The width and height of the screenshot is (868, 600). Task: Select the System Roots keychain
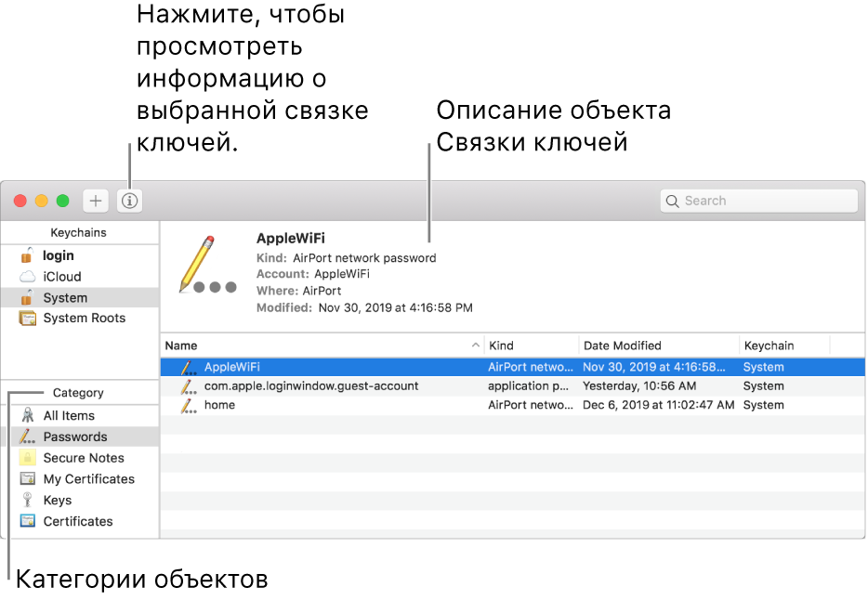[x=80, y=318]
